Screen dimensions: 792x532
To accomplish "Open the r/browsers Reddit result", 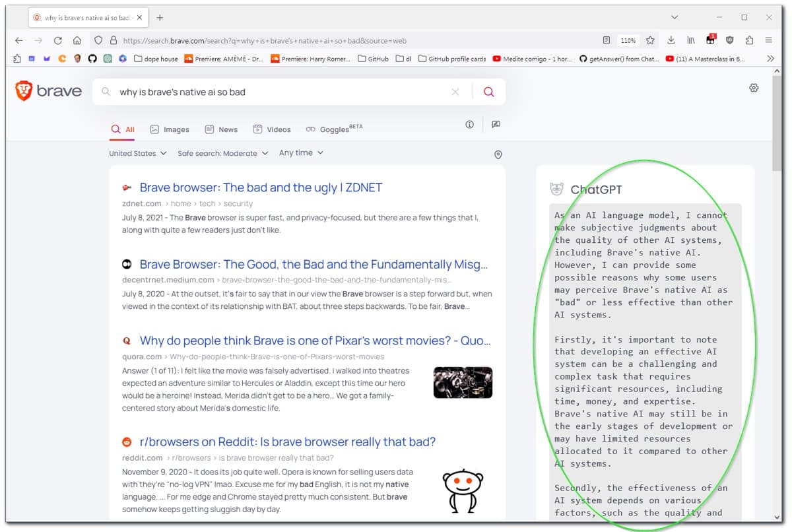I will pyautogui.click(x=288, y=442).
